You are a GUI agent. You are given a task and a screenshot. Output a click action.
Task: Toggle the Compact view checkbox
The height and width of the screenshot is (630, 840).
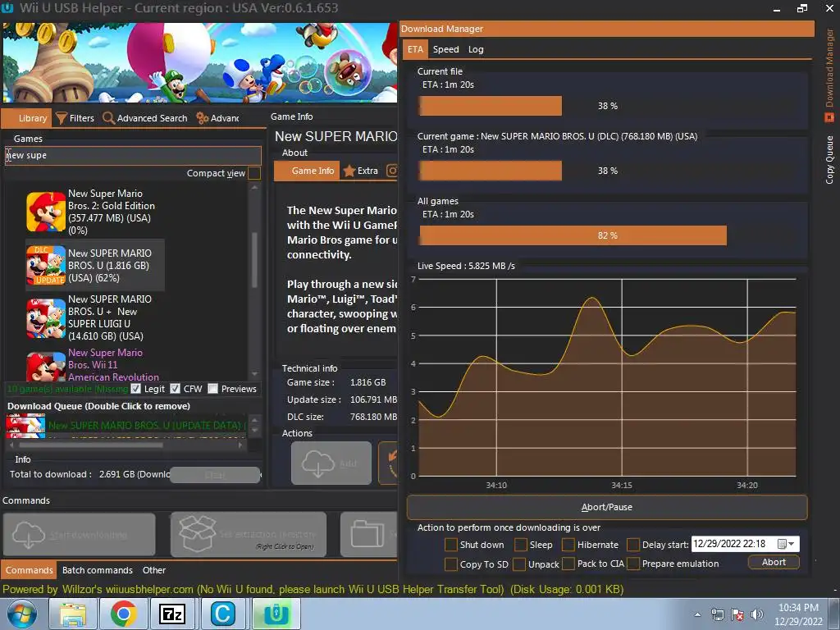point(254,173)
